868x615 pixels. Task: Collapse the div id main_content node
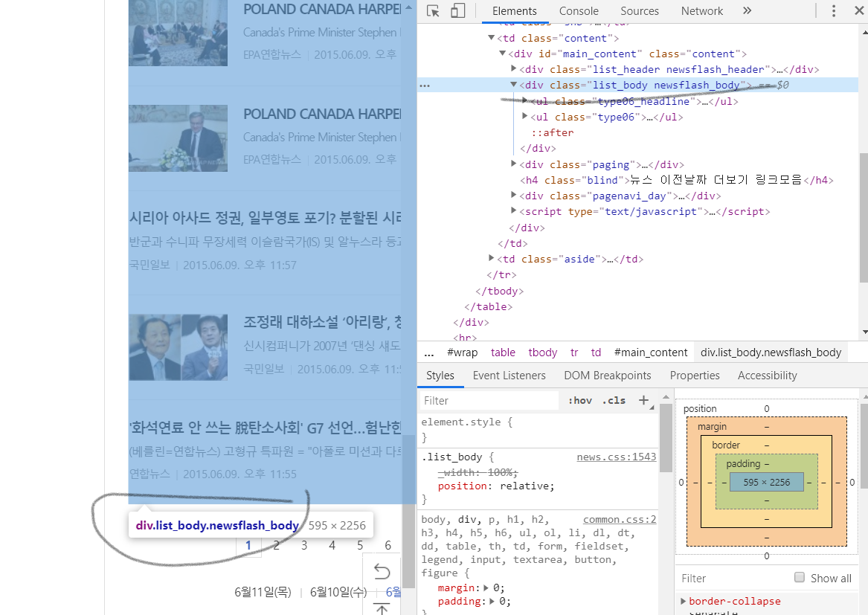coord(502,53)
